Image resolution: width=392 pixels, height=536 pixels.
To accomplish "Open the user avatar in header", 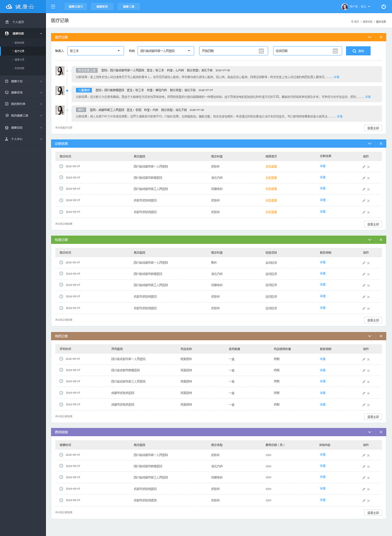I will [345, 6].
